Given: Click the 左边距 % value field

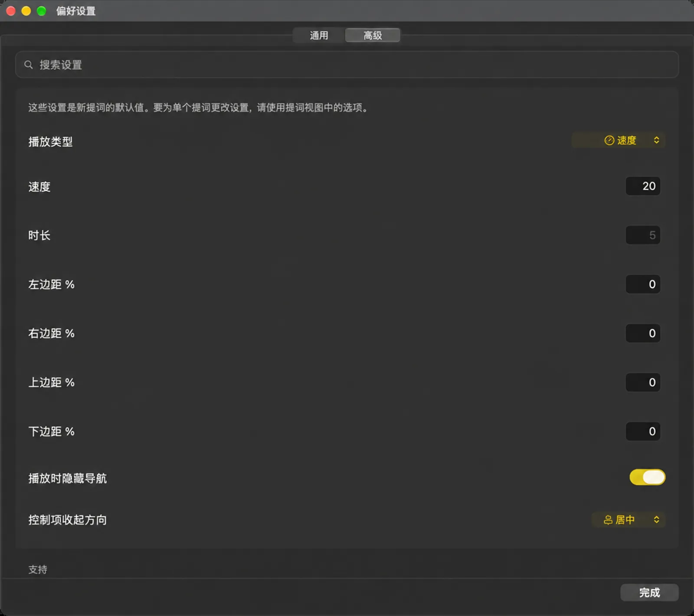Looking at the screenshot, I should tap(643, 284).
